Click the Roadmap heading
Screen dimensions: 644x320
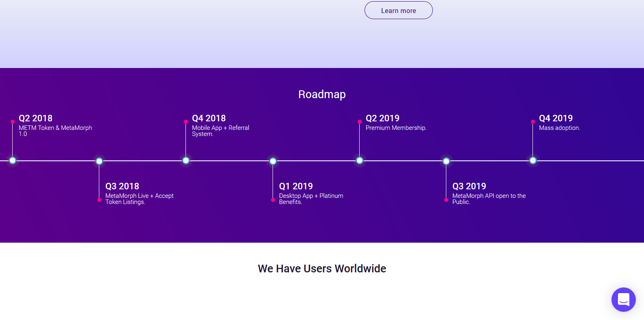[322, 94]
